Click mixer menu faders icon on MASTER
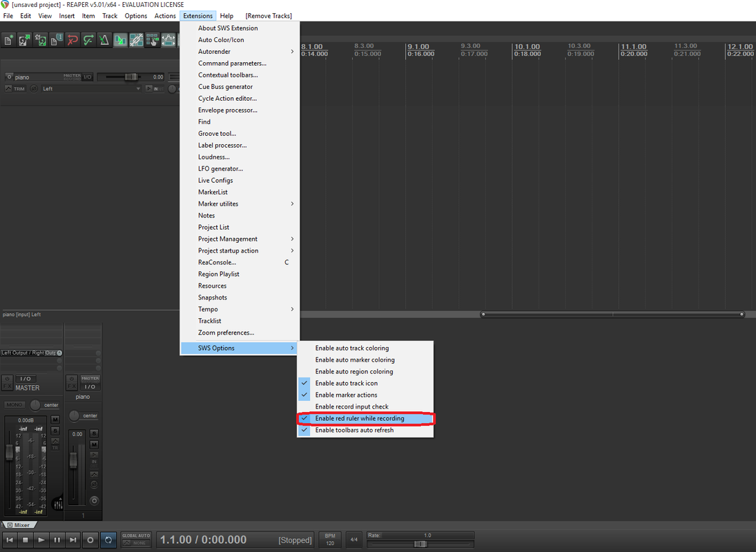 (58, 504)
